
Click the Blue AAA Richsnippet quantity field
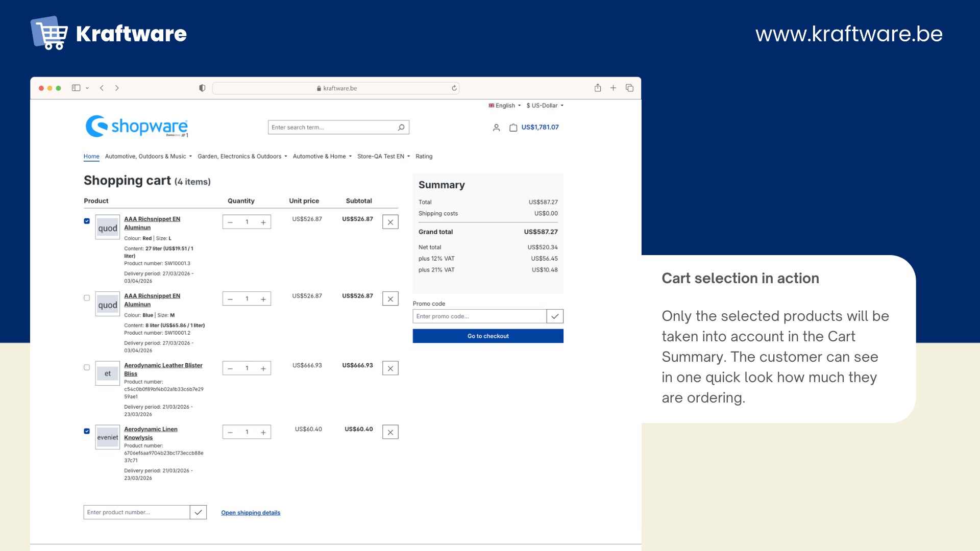click(247, 299)
